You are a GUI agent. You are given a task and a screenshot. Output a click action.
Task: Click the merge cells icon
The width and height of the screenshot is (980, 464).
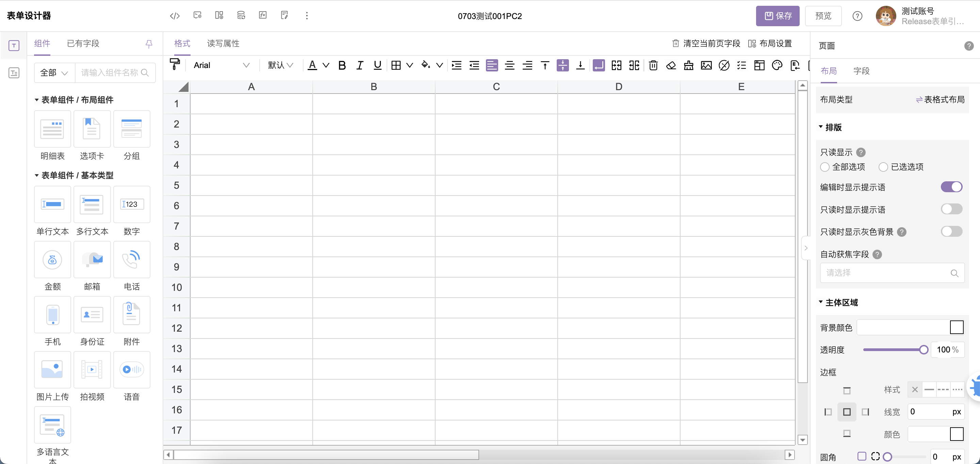click(616, 65)
